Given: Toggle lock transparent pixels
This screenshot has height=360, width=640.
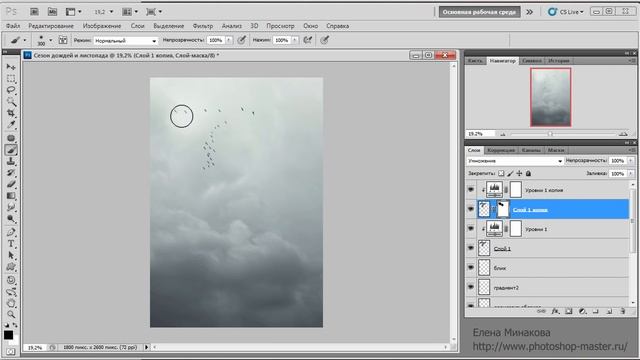Looking at the screenshot, I should [x=501, y=173].
